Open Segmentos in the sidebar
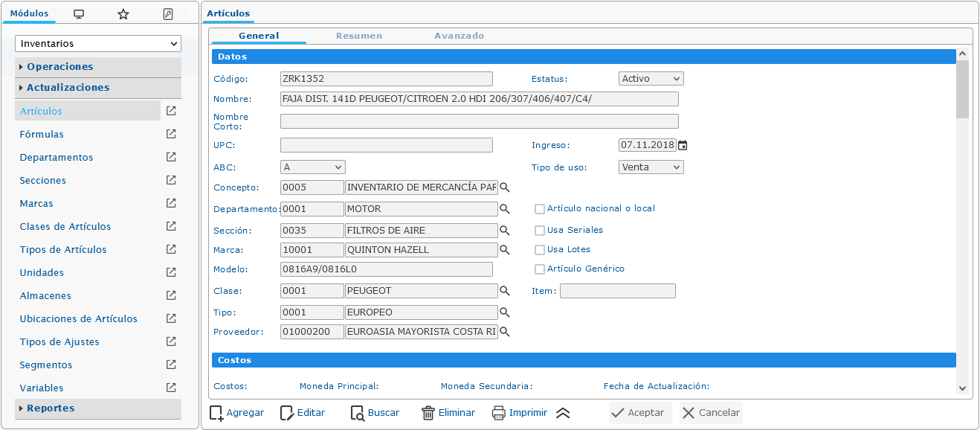 tap(46, 365)
